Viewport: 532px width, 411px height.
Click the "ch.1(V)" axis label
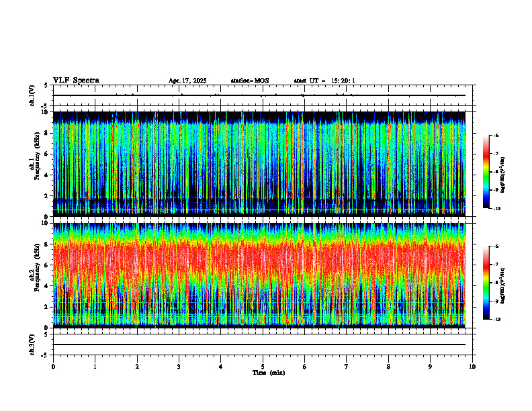pyautogui.click(x=32, y=95)
